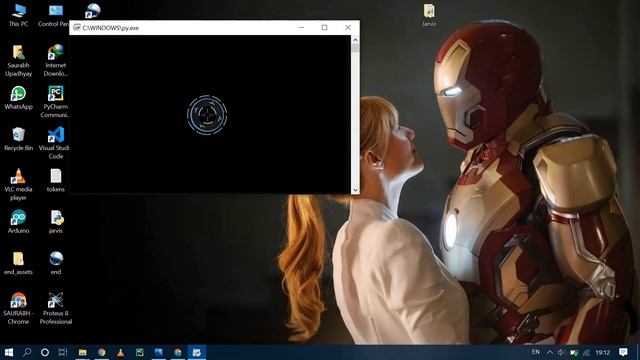
Task: Select the tokens file on the desktop
Action: click(56, 180)
